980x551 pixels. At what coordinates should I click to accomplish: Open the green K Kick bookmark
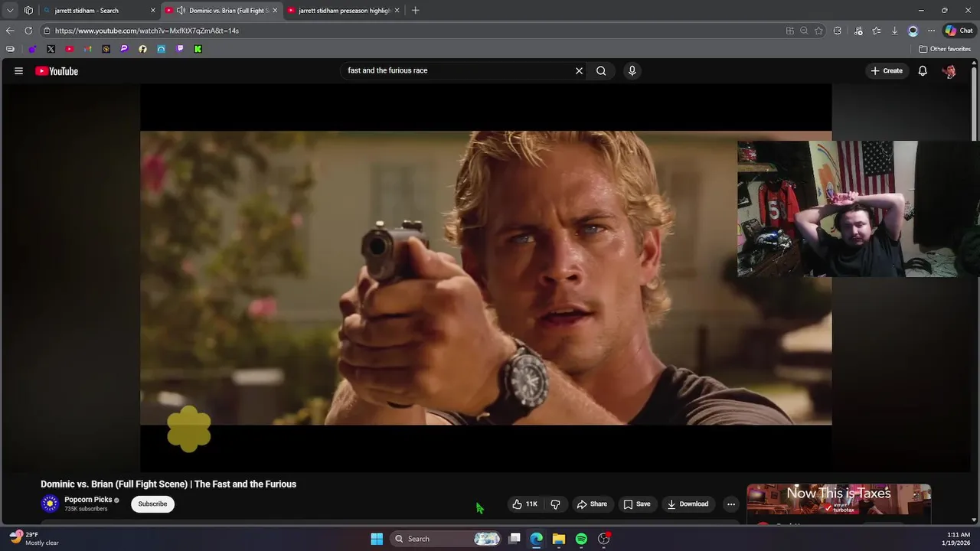(198, 49)
